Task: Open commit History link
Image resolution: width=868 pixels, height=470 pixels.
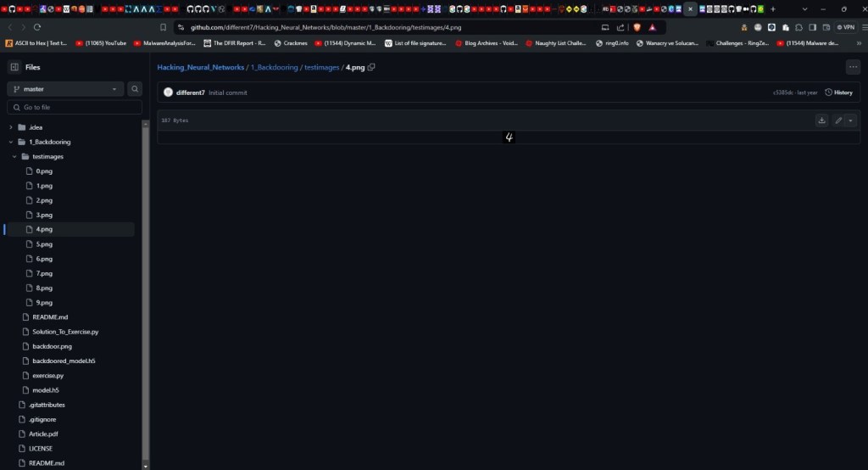Action: (x=838, y=92)
